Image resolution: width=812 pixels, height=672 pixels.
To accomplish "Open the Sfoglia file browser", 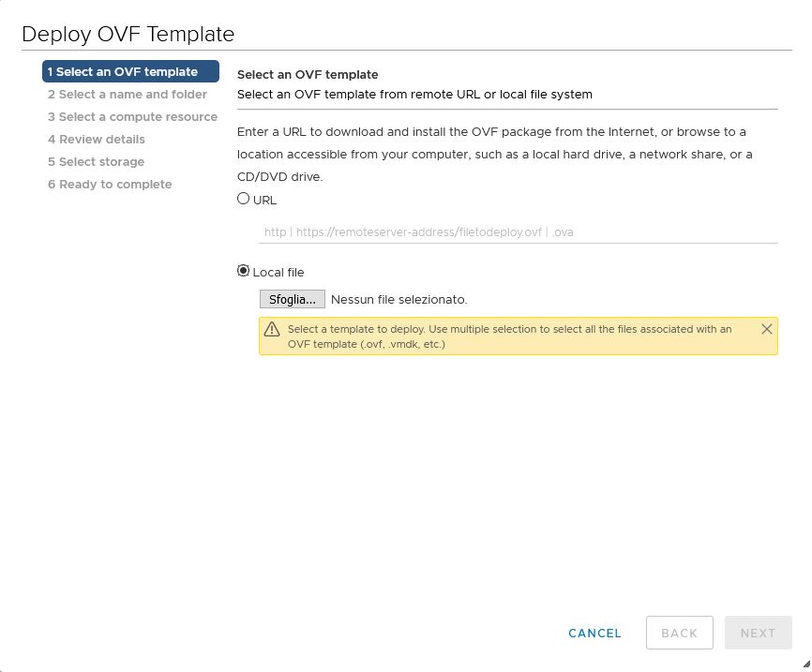I will 292,299.
